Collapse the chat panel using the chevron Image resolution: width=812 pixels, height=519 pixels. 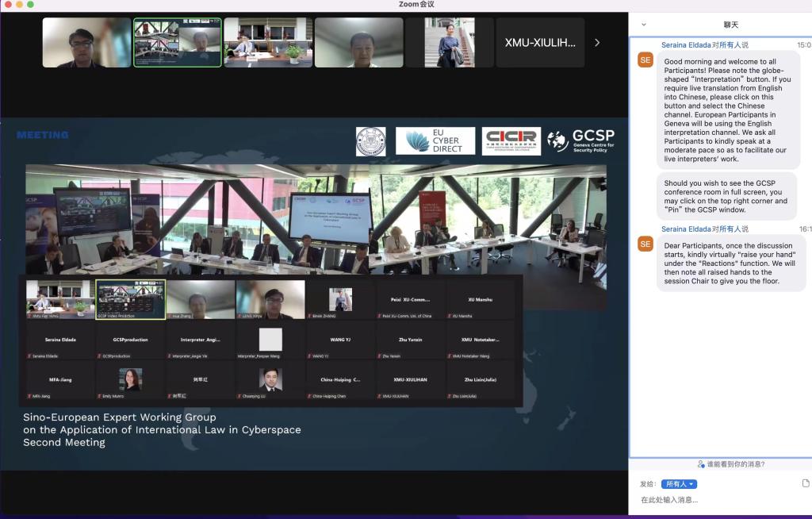[x=643, y=25]
